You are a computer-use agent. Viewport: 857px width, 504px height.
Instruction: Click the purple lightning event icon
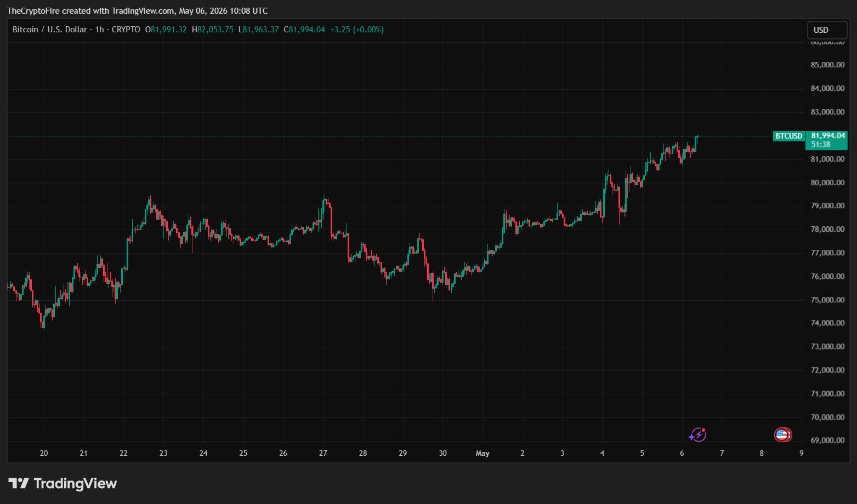[x=697, y=435]
